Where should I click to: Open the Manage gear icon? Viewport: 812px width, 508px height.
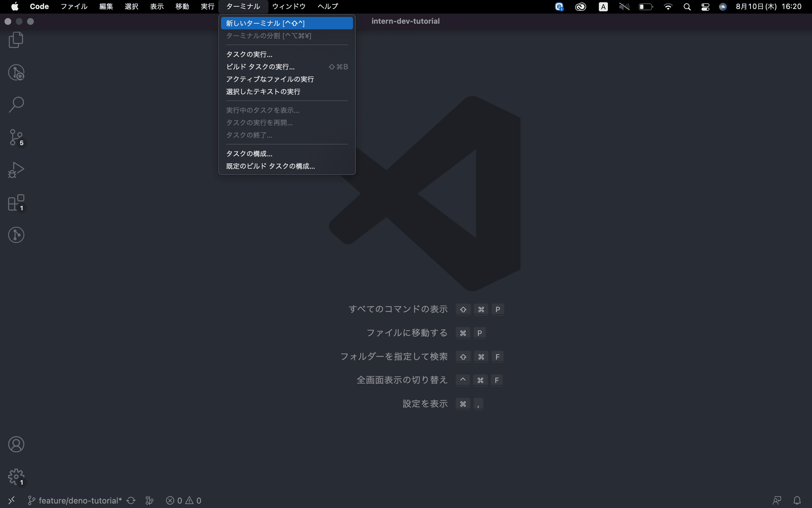click(x=16, y=477)
